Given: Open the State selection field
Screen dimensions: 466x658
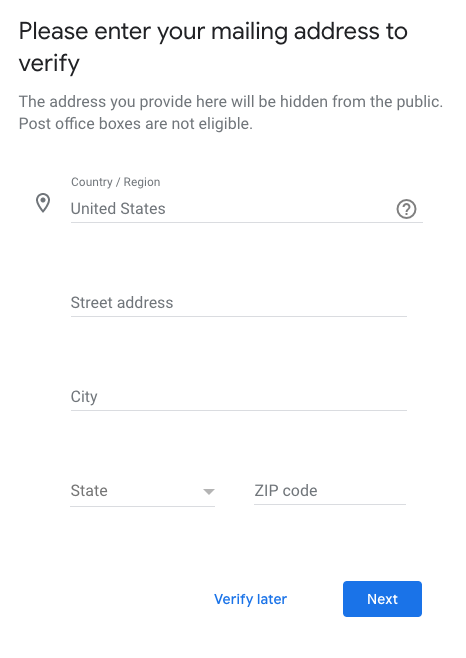Looking at the screenshot, I should [x=142, y=491].
